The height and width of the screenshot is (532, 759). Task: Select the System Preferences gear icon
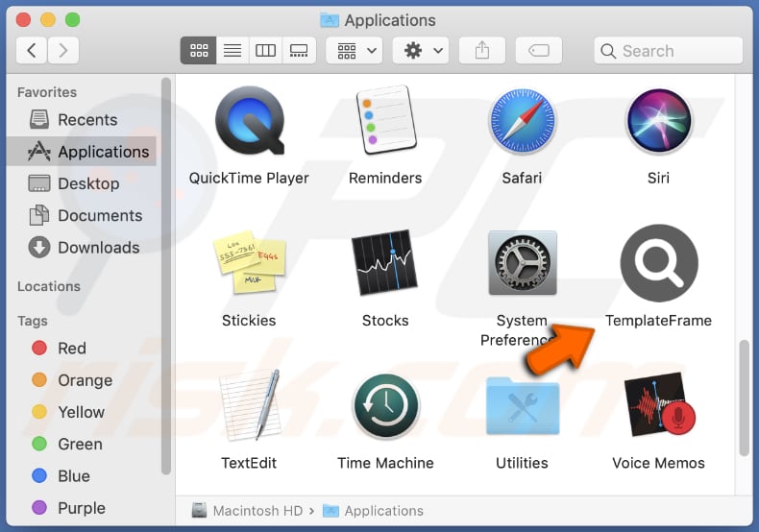click(523, 262)
